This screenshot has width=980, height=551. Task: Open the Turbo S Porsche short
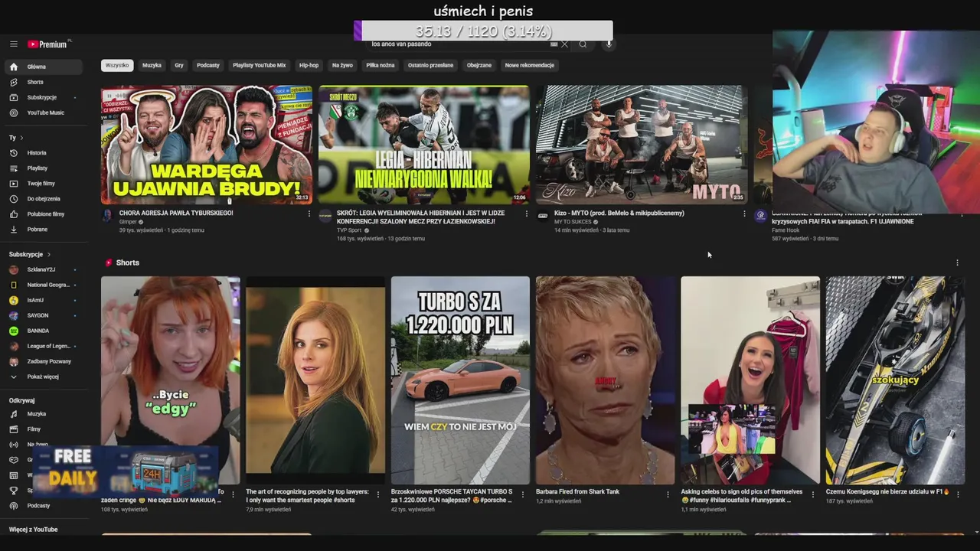(460, 380)
